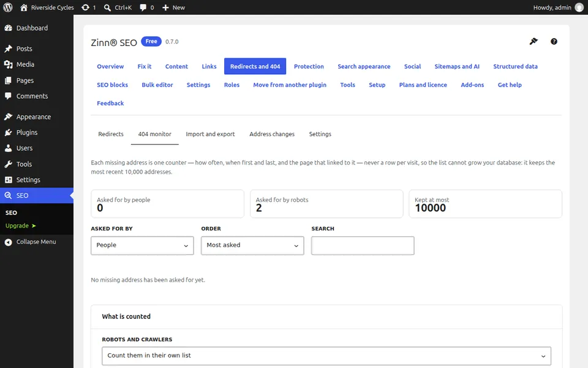
Task: Go to Posts in the sidebar
Action: [37, 48]
